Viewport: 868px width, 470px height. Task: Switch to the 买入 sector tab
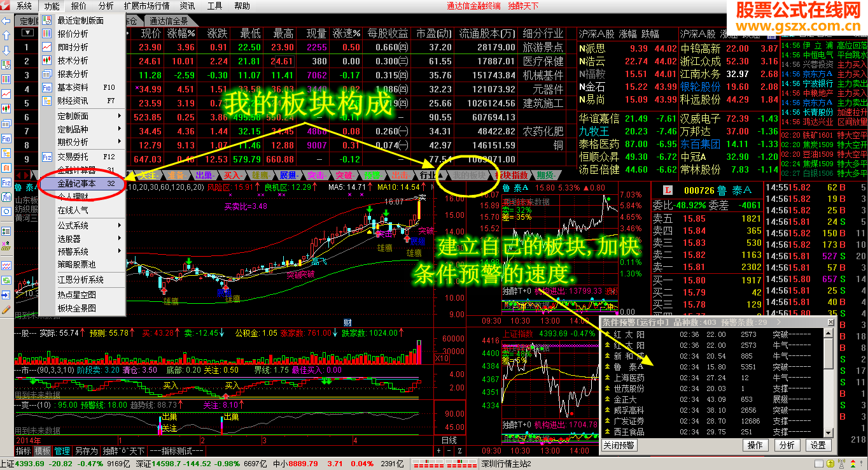(232, 175)
